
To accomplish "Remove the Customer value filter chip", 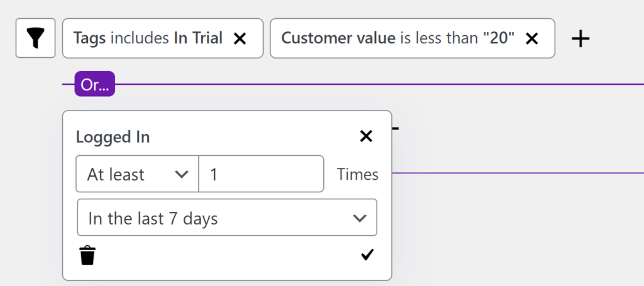I will [532, 38].
